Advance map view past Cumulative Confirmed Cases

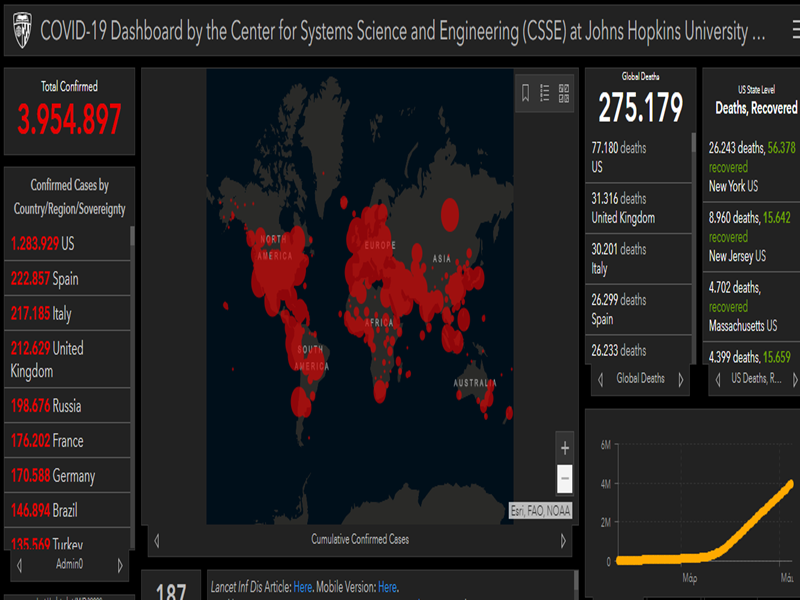[x=564, y=540]
